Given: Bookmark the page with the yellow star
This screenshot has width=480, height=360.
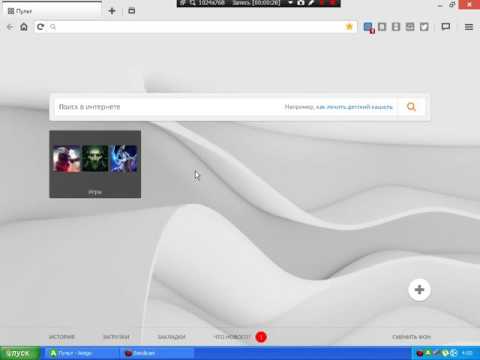Looking at the screenshot, I should click(x=349, y=27).
